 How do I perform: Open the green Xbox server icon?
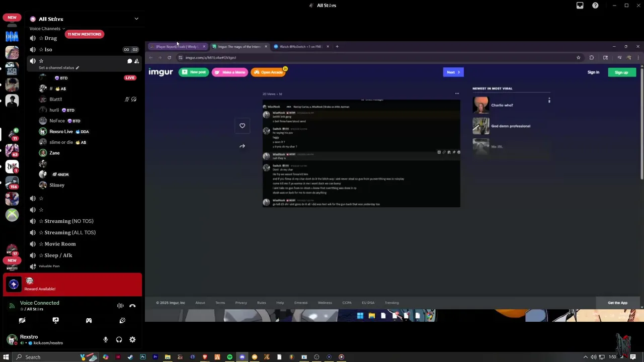pyautogui.click(x=12, y=215)
